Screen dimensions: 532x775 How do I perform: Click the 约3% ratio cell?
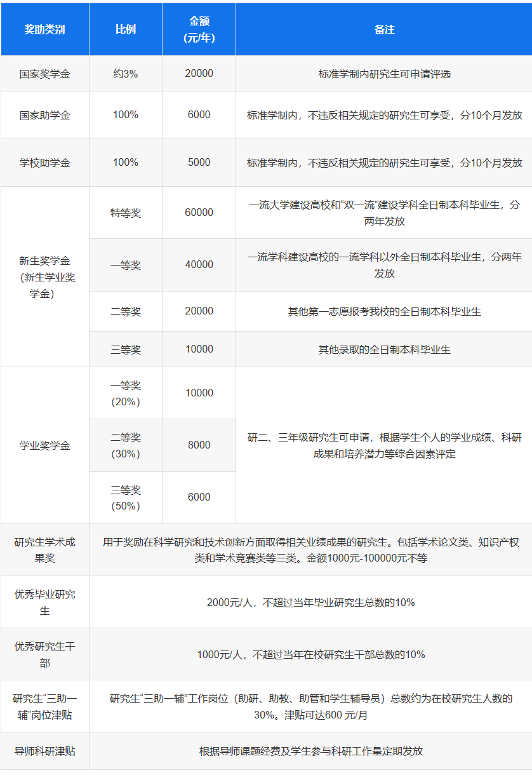(125, 74)
